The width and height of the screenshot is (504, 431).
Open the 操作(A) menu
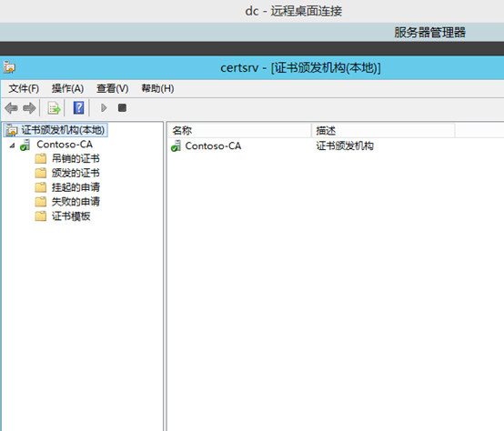[x=67, y=88]
